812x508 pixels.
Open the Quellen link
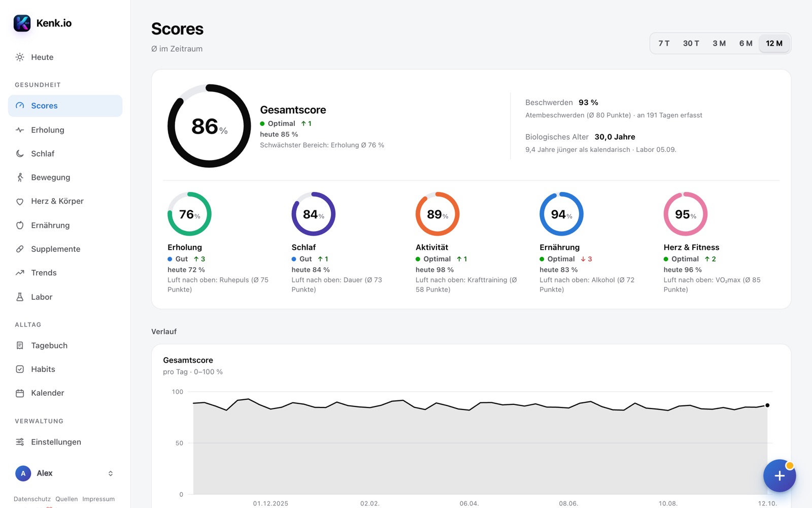tap(66, 499)
